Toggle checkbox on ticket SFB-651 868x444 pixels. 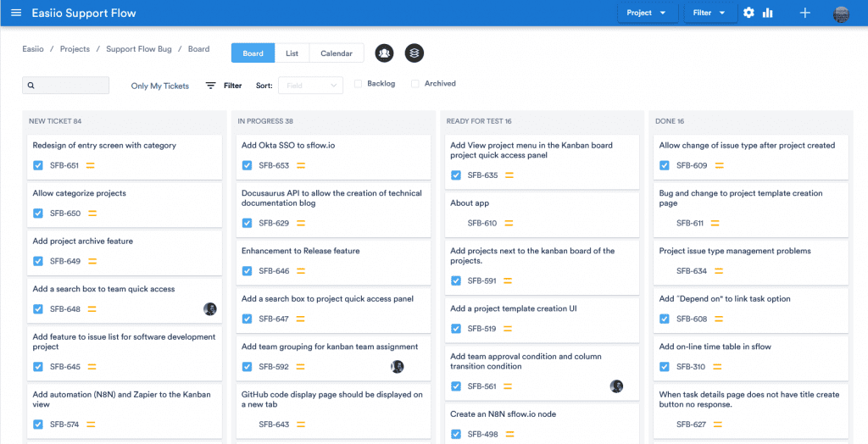click(37, 165)
